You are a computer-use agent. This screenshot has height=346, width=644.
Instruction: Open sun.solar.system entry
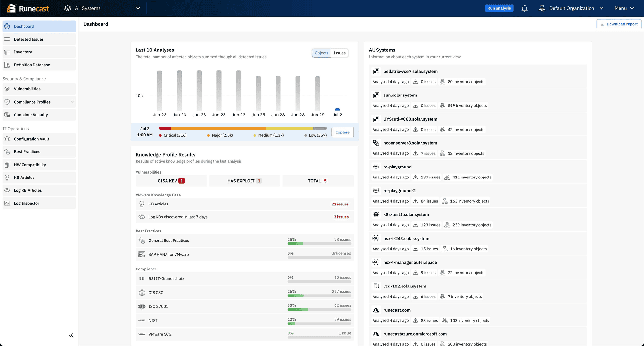[x=478, y=100]
